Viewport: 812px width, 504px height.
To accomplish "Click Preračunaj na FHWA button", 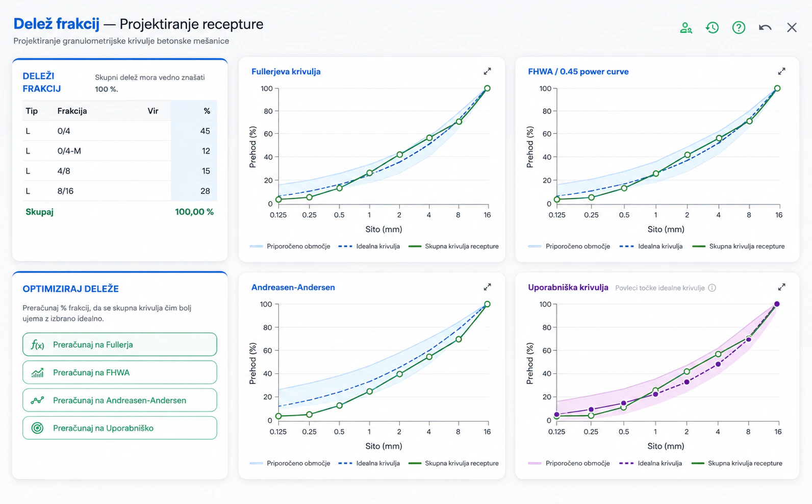I will [x=120, y=372].
